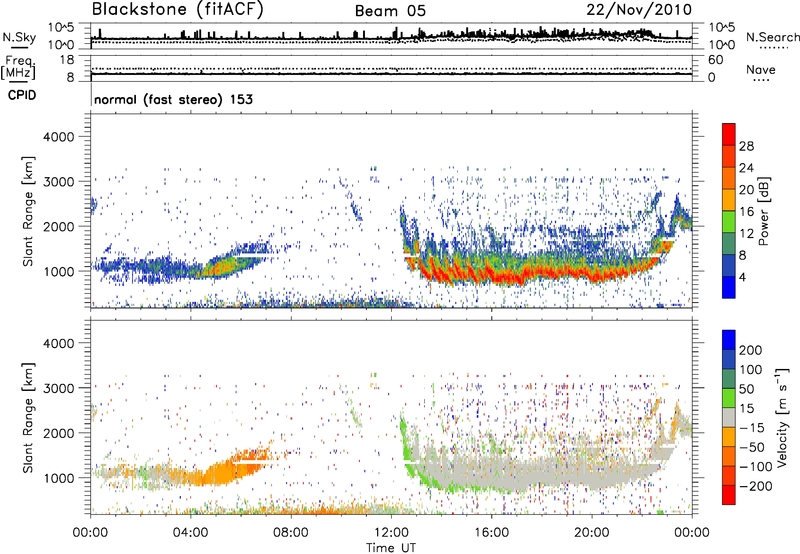The height and width of the screenshot is (554, 800).
Task: Click the 'CPID' label
Action: pos(22,95)
